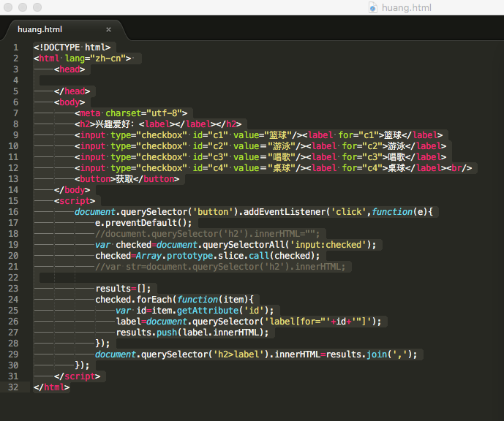Click the checkbox input line with id="c4"
The width and height of the screenshot is (504, 421).
274,168
